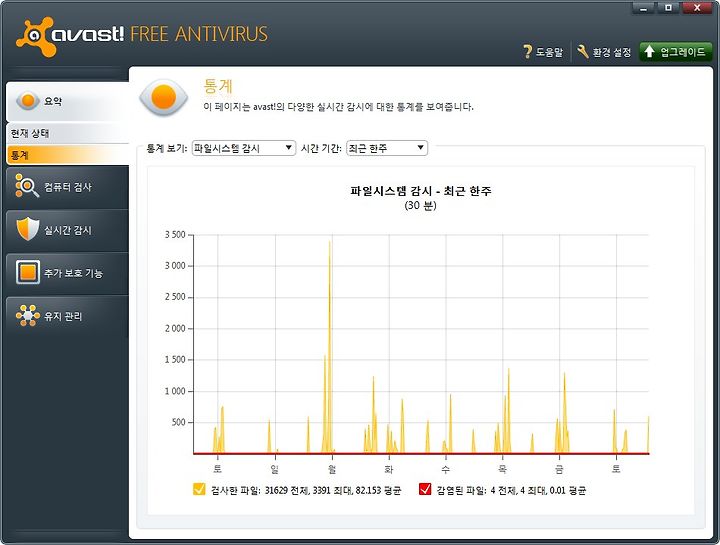Click the 금 x-axis label
Screen dimensions: 720x545
coord(559,469)
